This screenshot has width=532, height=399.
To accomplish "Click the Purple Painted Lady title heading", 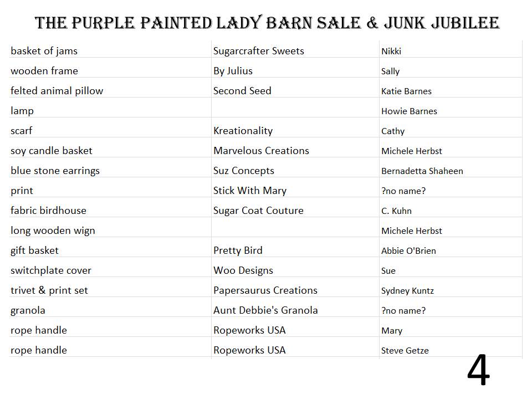I will pos(267,23).
